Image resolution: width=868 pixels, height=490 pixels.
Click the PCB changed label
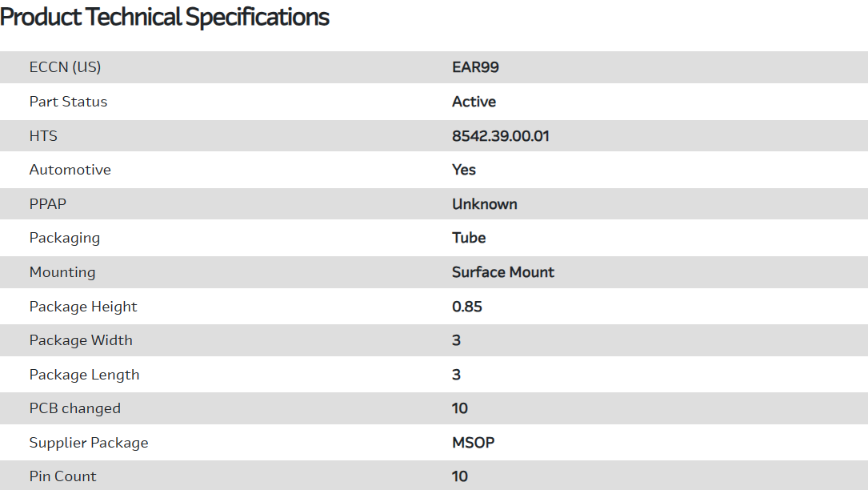tap(74, 408)
